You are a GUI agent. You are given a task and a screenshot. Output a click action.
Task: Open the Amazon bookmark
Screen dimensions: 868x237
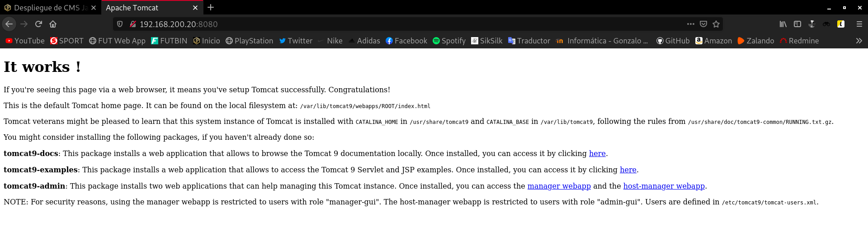tap(713, 41)
